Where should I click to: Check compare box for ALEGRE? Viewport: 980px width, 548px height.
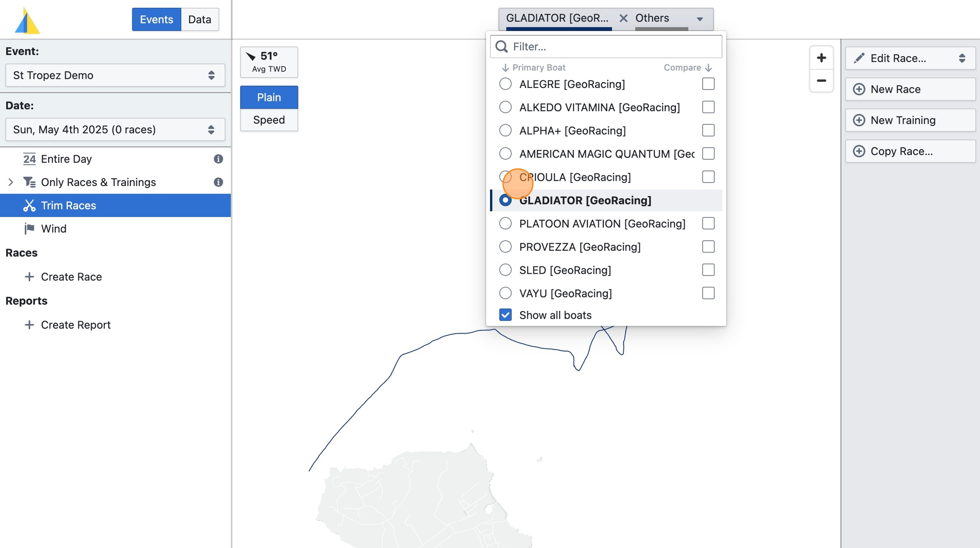tap(708, 84)
